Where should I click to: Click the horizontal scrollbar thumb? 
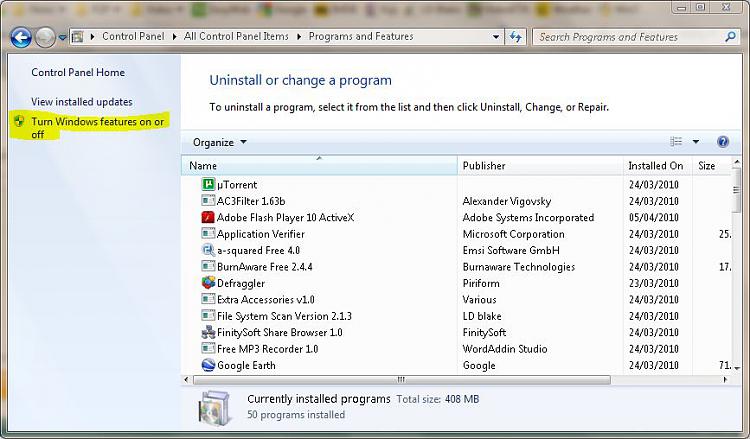[x=401, y=380]
